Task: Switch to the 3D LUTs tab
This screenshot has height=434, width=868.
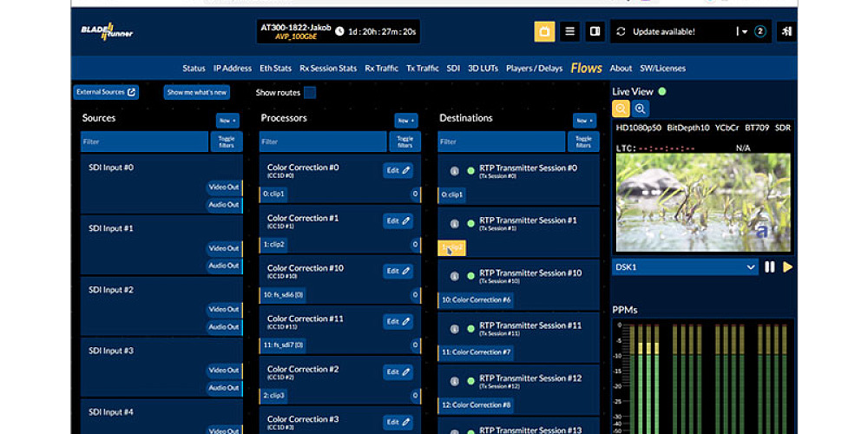Action: (x=483, y=69)
